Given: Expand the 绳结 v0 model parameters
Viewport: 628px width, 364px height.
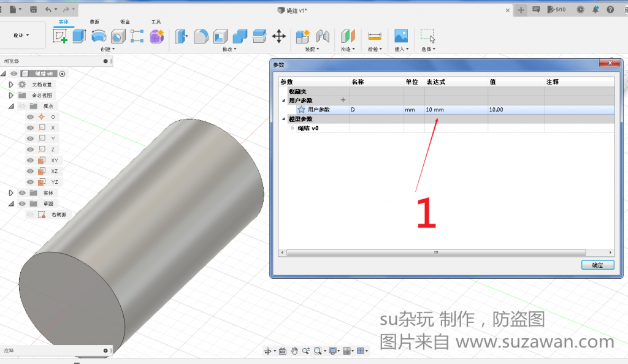Looking at the screenshot, I should pos(293,128).
